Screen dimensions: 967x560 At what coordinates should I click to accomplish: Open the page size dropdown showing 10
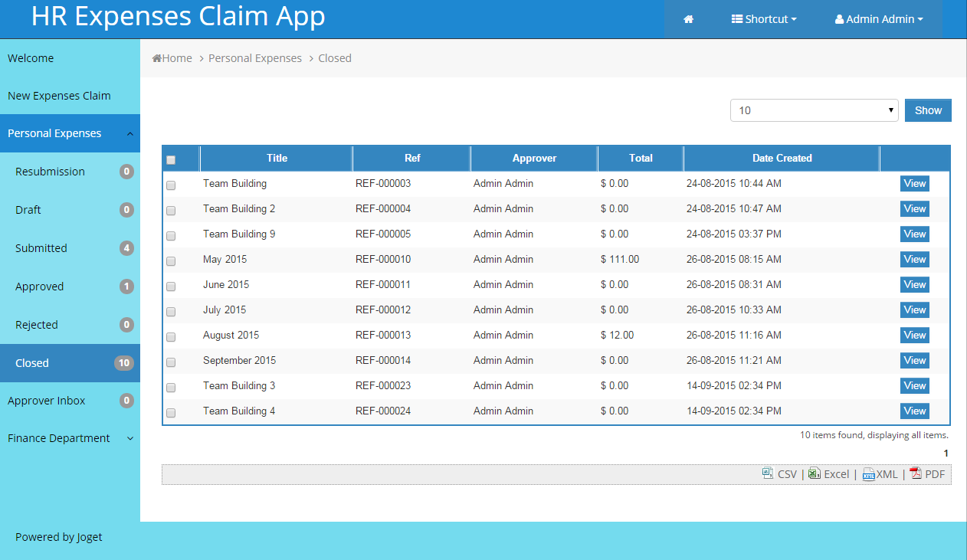coord(814,110)
